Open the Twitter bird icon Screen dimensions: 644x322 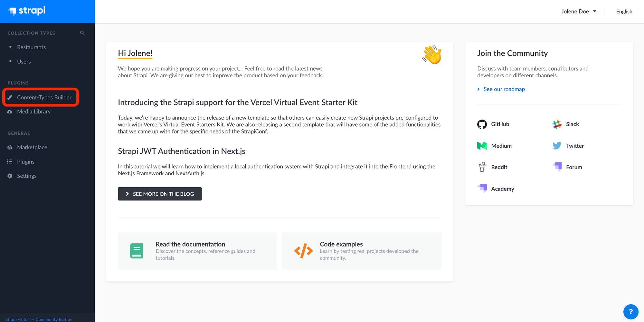coord(557,146)
